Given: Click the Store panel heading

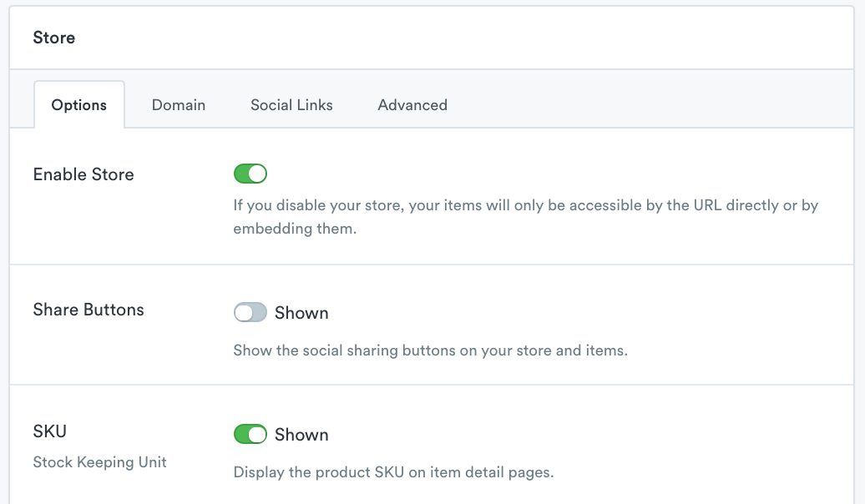Looking at the screenshot, I should click(x=54, y=38).
